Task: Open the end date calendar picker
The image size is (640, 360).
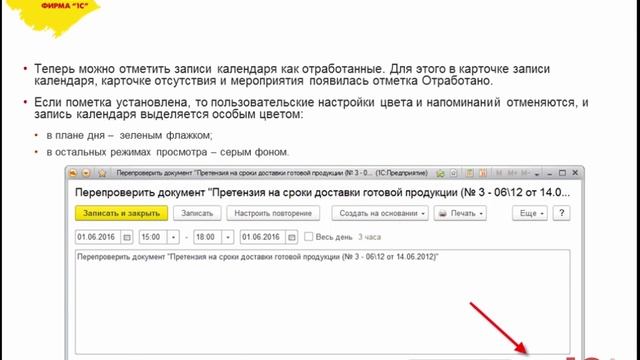Action: [x=291, y=237]
